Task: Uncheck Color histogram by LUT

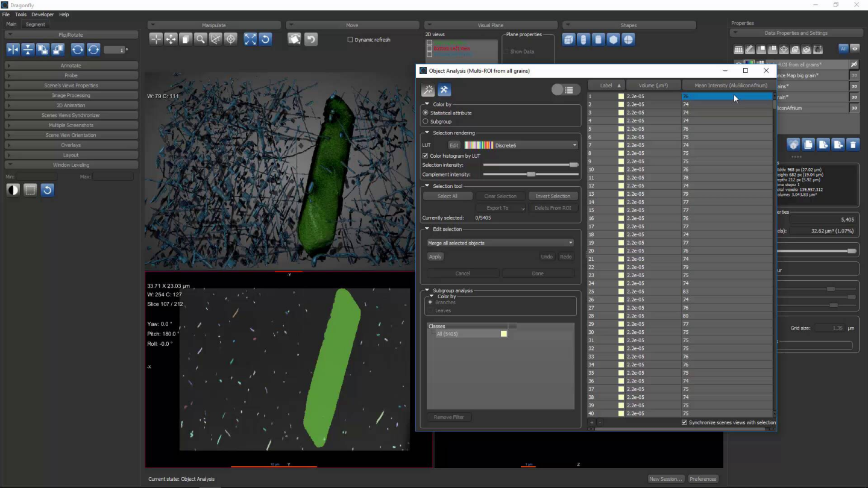Action: coord(426,156)
